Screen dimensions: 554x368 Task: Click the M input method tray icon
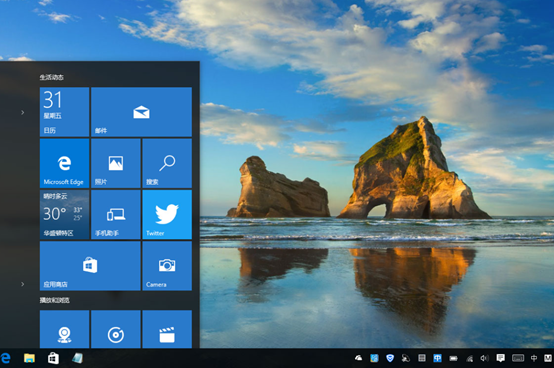tap(548, 358)
